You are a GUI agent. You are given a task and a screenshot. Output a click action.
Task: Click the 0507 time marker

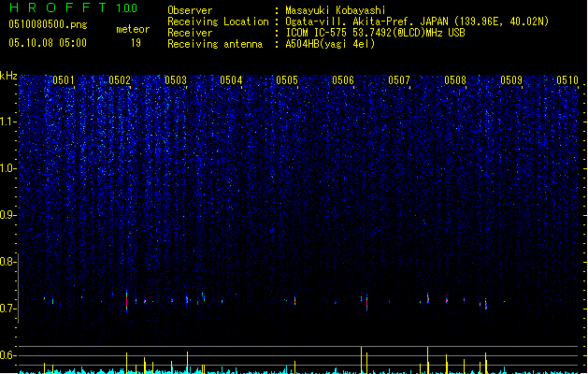[x=399, y=79]
